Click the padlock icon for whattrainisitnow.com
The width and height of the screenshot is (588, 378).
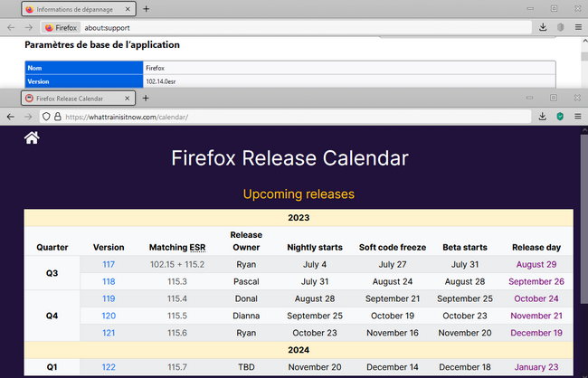pyautogui.click(x=57, y=117)
